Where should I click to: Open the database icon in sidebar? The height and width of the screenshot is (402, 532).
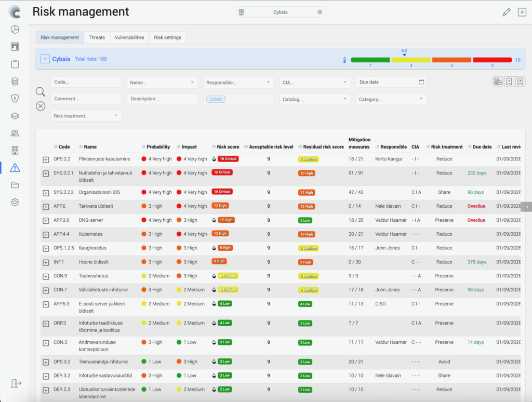point(15,81)
